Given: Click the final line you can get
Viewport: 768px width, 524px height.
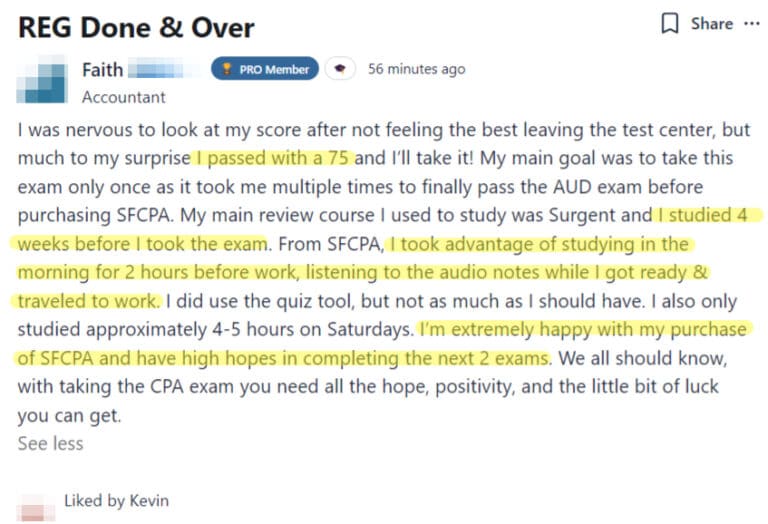Looking at the screenshot, I should click(69, 415).
